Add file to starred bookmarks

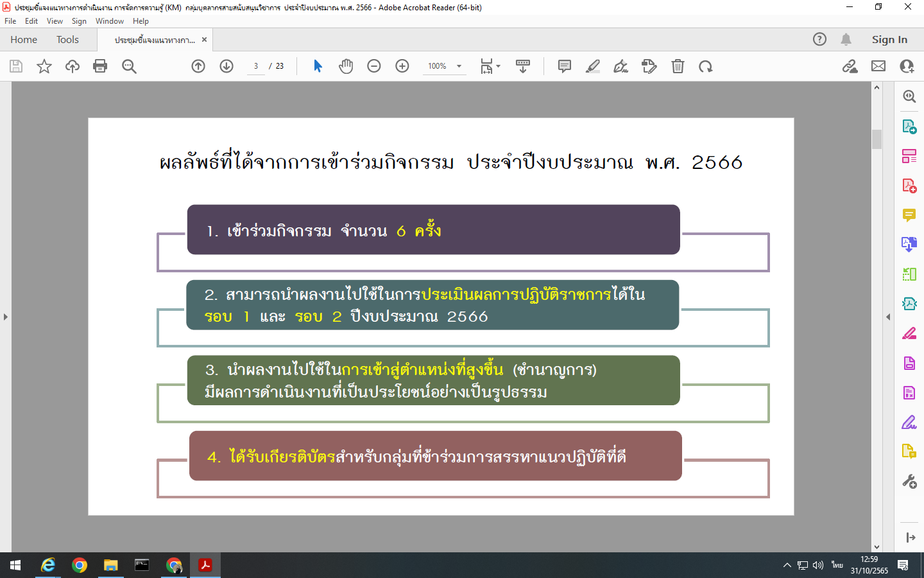click(x=44, y=66)
